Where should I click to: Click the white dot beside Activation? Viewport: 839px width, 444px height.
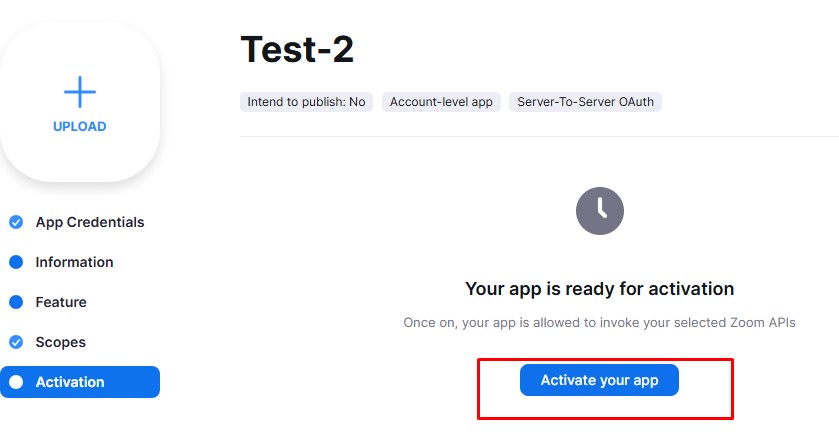pos(16,382)
